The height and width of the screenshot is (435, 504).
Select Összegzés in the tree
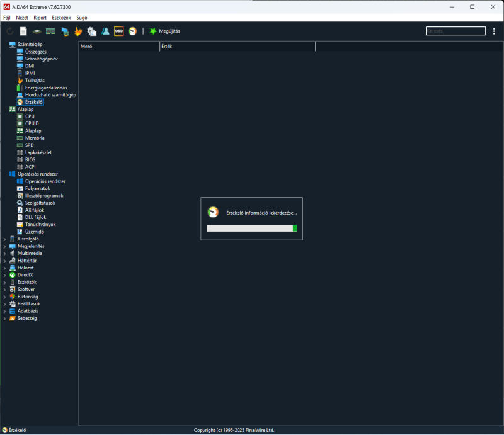pyautogui.click(x=36, y=52)
